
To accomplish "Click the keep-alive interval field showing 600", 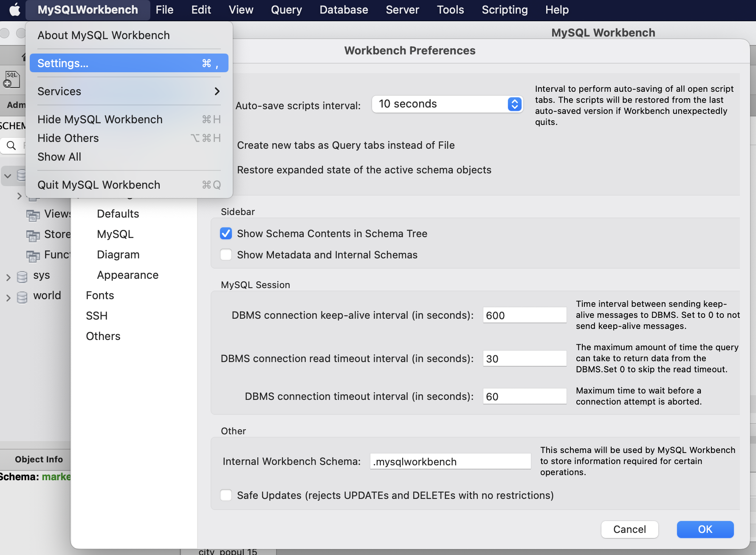I will coord(525,315).
